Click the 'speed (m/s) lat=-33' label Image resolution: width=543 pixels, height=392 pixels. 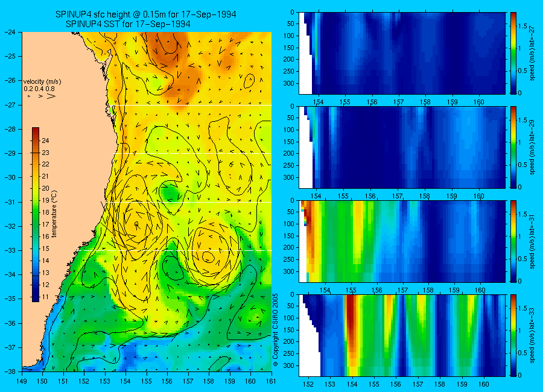click(x=532, y=335)
